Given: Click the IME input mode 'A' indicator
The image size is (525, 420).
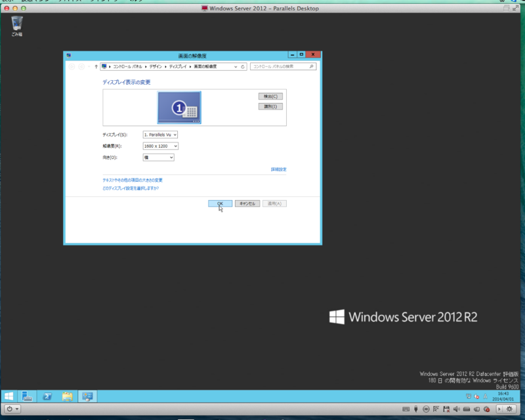Looking at the screenshot, I should (485, 396).
